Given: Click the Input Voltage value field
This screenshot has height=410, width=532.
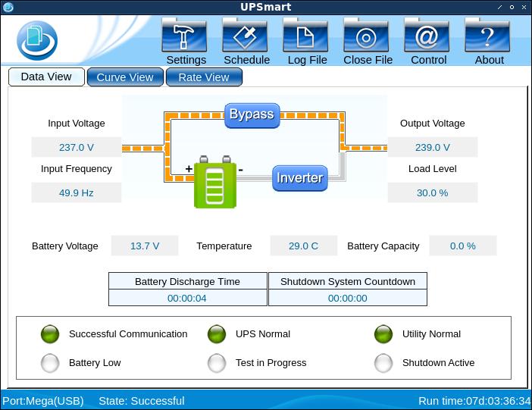Looking at the screenshot, I should pos(77,147).
